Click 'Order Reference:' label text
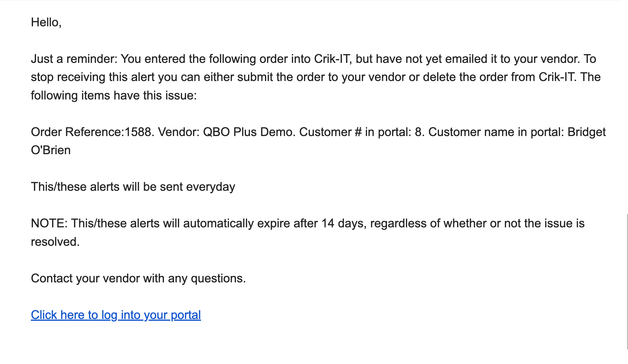628x364 pixels. coord(77,132)
